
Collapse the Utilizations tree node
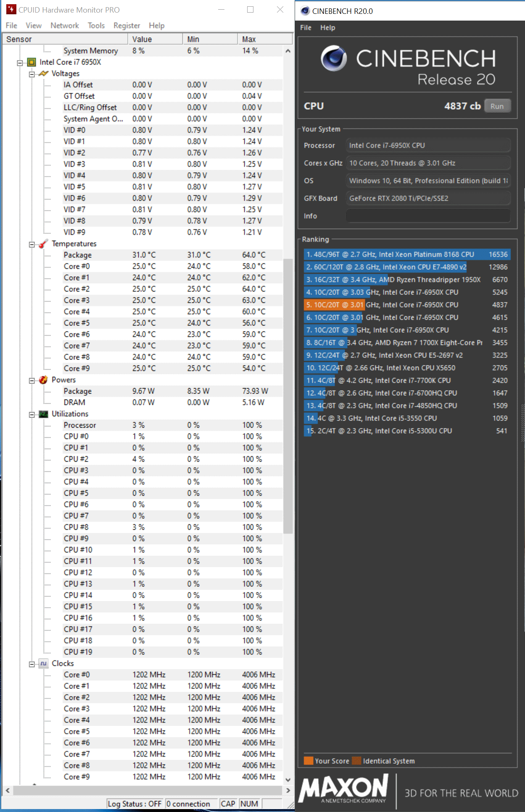[32, 415]
